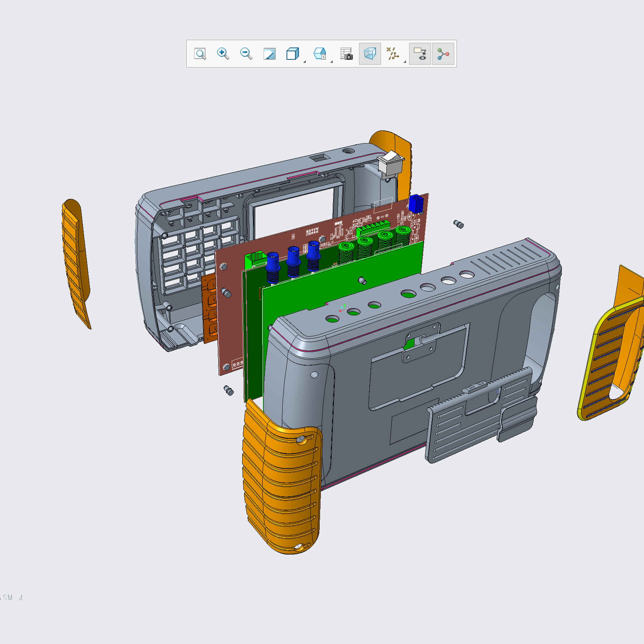Select the Zoom Out tool
The width and height of the screenshot is (644, 644).
coord(246,54)
